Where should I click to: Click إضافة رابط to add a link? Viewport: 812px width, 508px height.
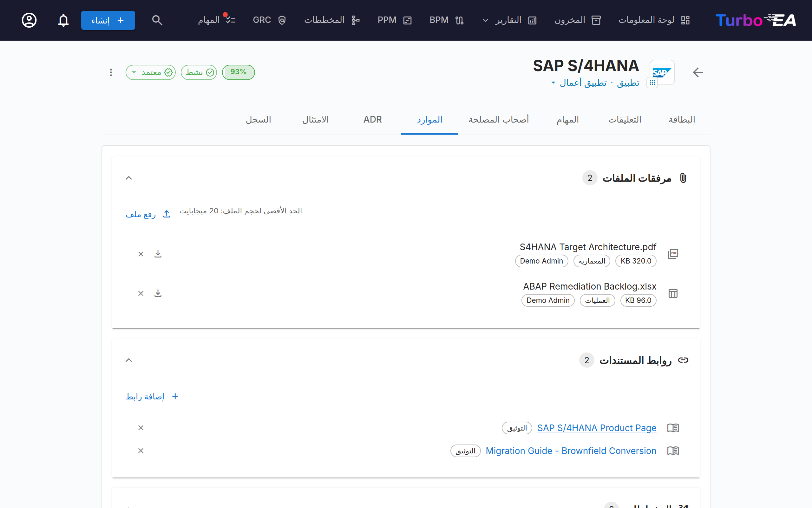[152, 397]
